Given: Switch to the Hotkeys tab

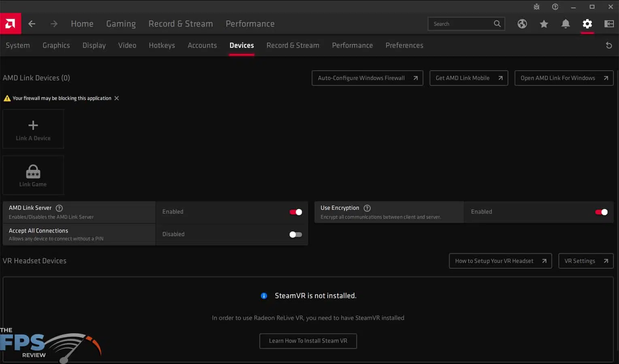Looking at the screenshot, I should [x=162, y=45].
